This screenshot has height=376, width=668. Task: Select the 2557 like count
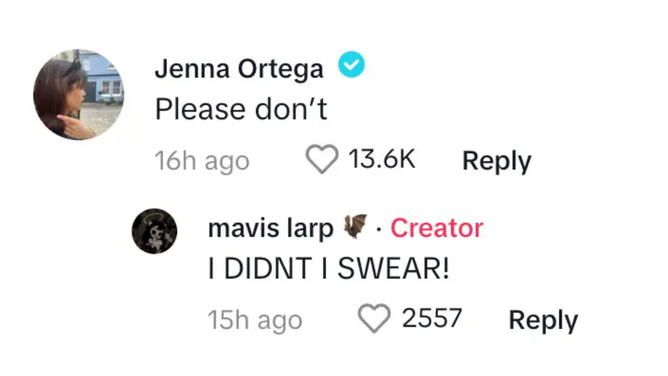tap(432, 318)
